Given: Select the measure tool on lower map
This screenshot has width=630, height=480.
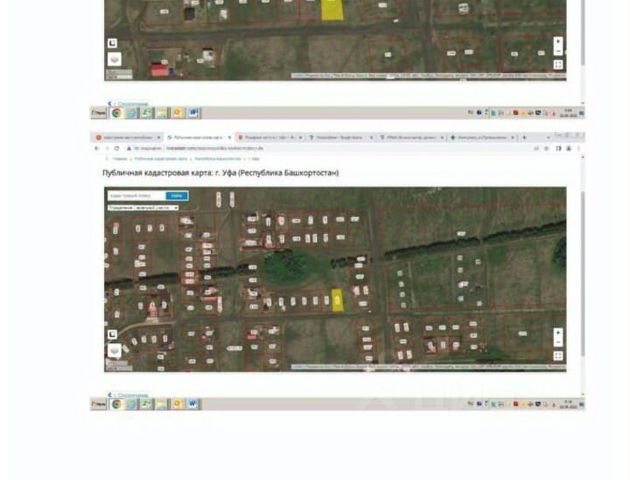Looking at the screenshot, I should tap(112, 334).
